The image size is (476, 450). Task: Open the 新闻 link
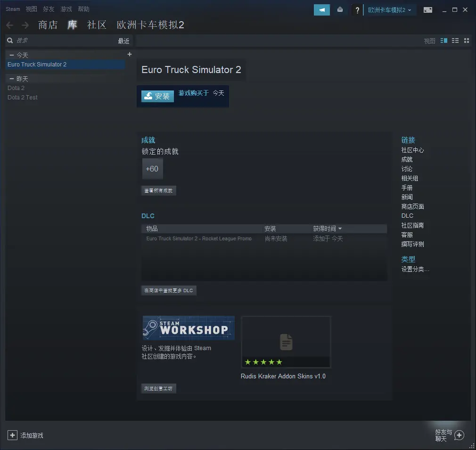point(407,197)
